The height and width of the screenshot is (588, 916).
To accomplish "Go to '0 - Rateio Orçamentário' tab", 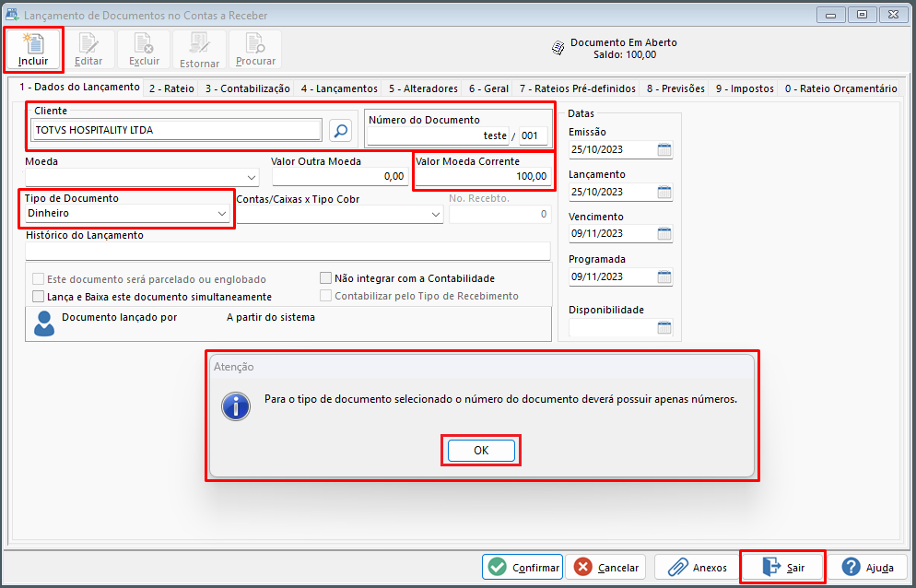I will click(840, 88).
